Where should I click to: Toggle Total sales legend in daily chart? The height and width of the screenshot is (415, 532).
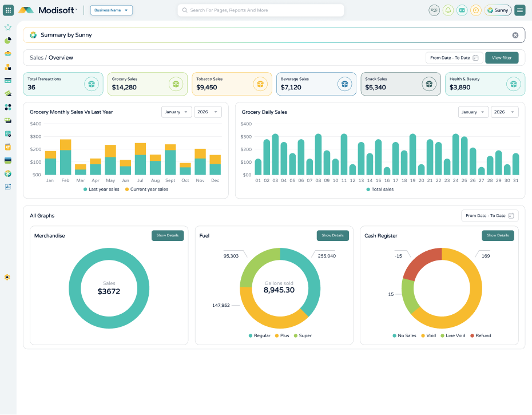pos(380,189)
